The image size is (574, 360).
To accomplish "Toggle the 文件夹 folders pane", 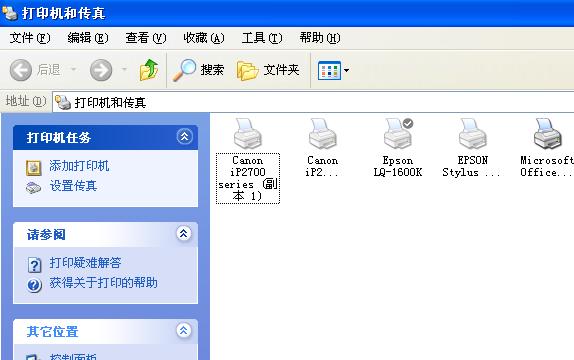I will 268,70.
